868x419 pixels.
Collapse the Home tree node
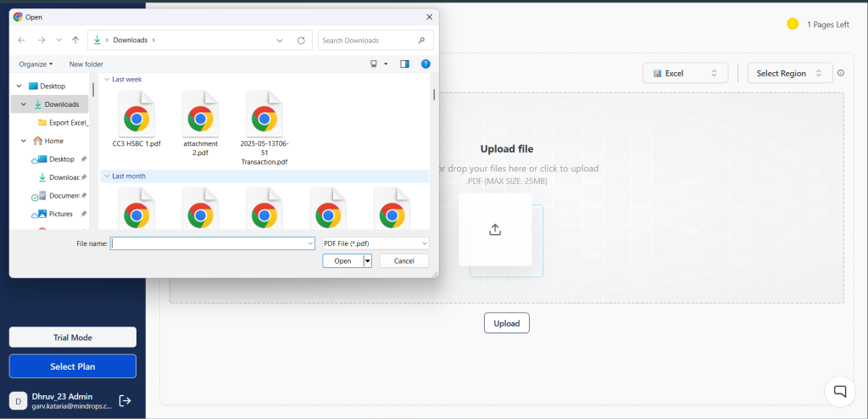(x=24, y=141)
